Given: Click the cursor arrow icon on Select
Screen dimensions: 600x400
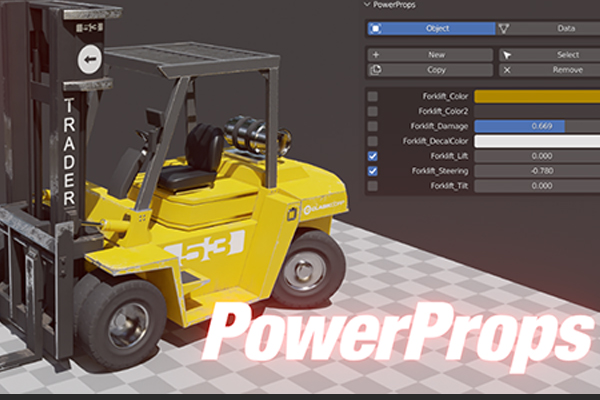Looking at the screenshot, I should click(x=507, y=55).
